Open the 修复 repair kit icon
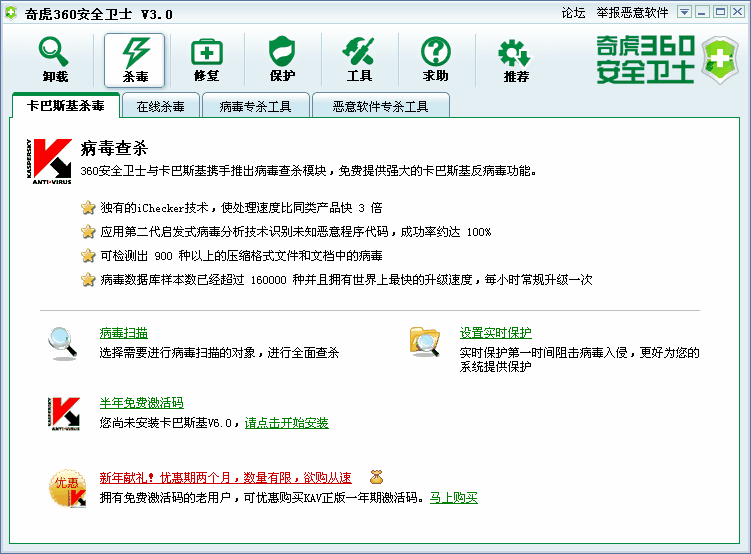751x554 pixels. pos(206,59)
